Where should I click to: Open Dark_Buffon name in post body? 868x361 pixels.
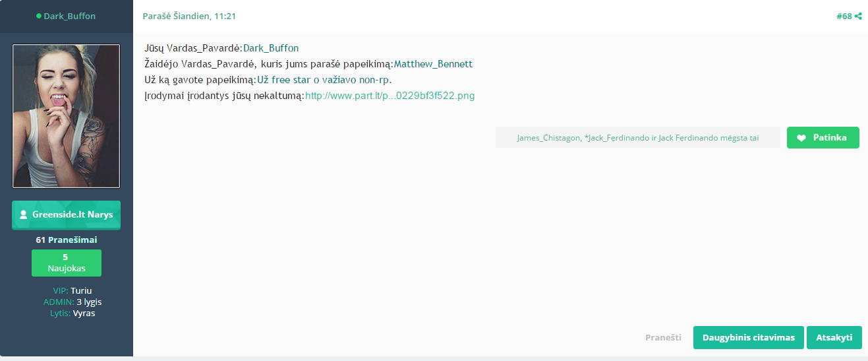(271, 48)
